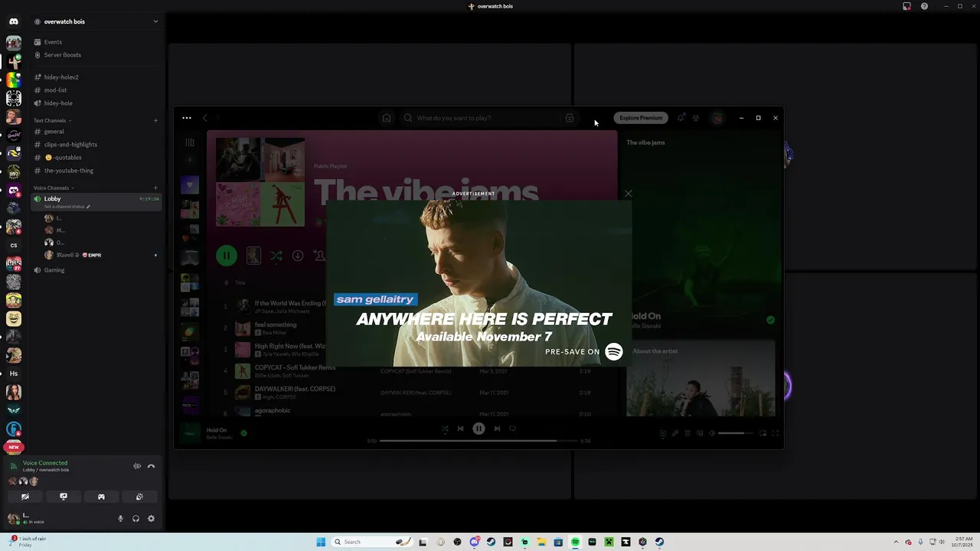Deafen with headphones icon in Discord
Viewport: 980px width, 551px height.
(x=136, y=519)
